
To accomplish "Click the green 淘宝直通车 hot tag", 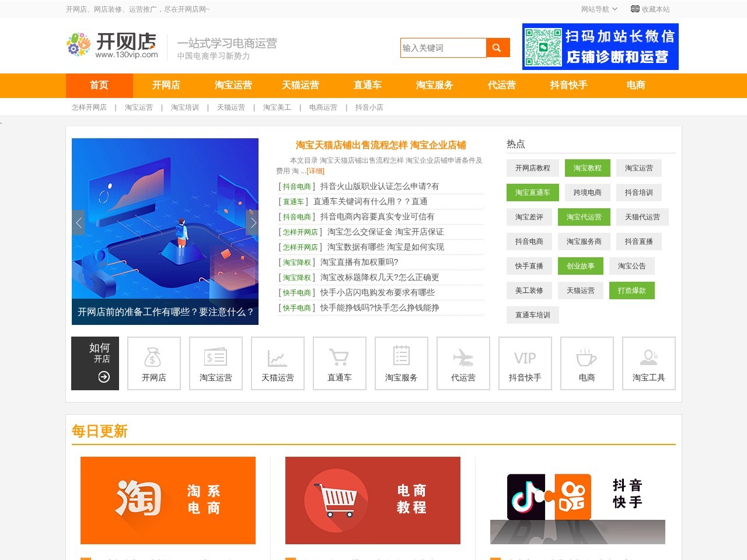I will click(x=533, y=192).
